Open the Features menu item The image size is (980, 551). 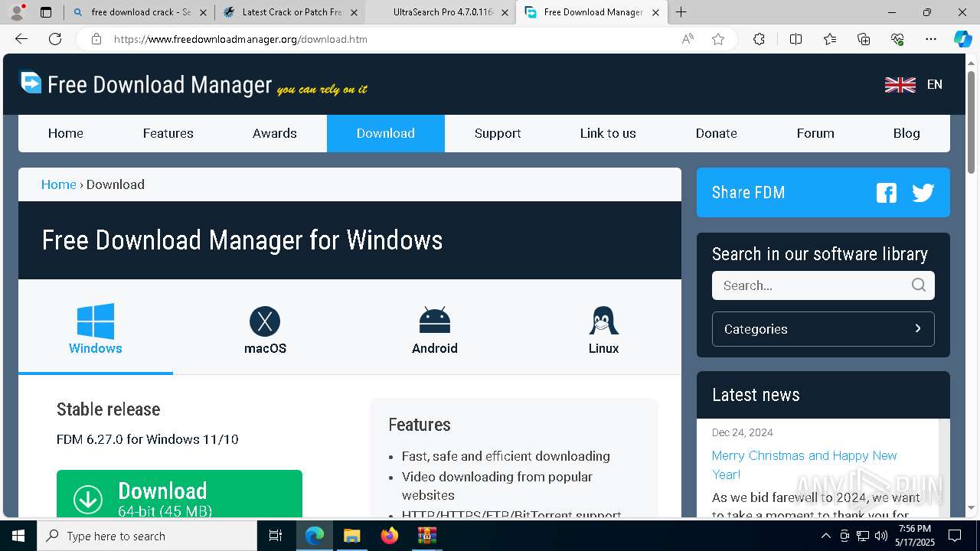[168, 133]
